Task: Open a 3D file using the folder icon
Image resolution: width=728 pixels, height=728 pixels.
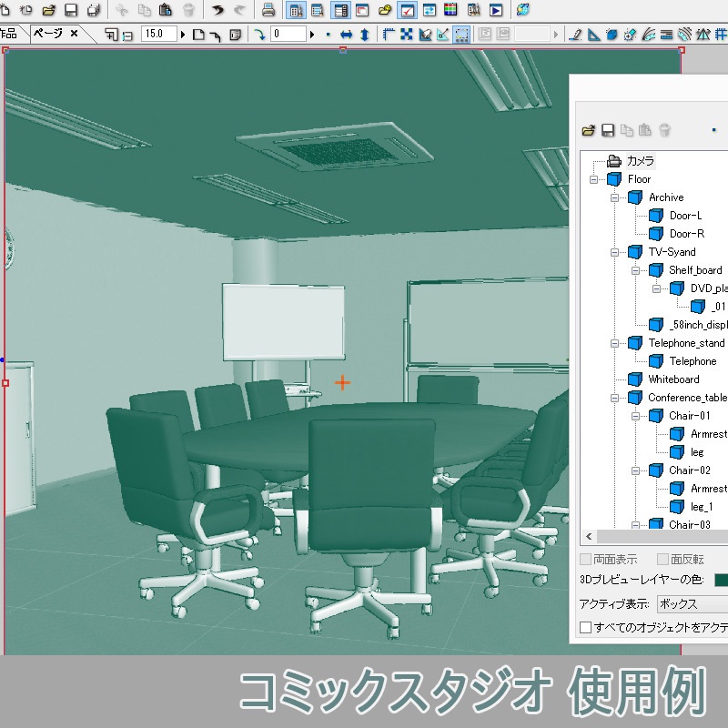Action: [589, 132]
